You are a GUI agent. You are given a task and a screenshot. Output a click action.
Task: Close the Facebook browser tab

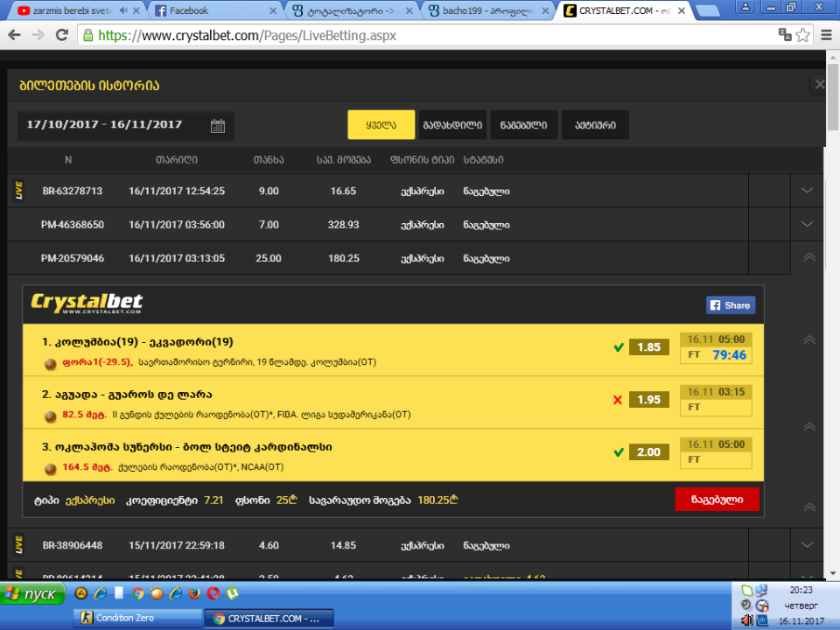(x=273, y=10)
